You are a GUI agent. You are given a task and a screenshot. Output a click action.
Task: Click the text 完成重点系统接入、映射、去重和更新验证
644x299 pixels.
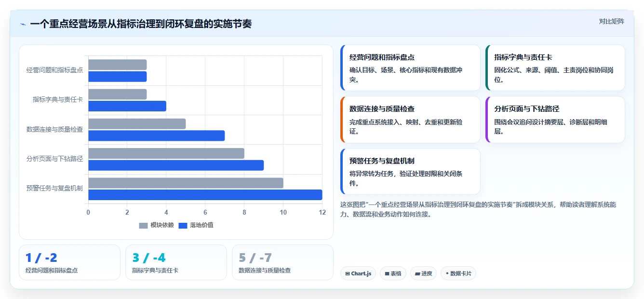tap(406, 127)
